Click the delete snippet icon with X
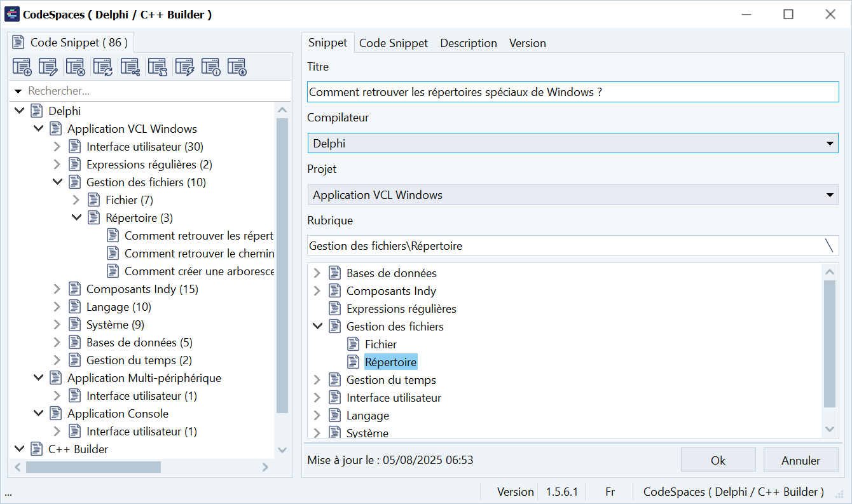The width and height of the screenshot is (852, 504). (x=76, y=67)
